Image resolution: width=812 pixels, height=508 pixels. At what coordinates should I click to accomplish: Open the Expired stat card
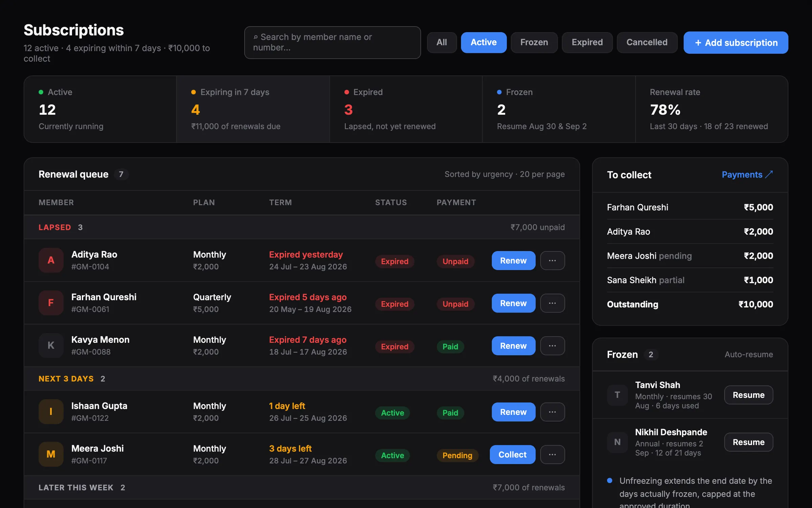pos(406,109)
